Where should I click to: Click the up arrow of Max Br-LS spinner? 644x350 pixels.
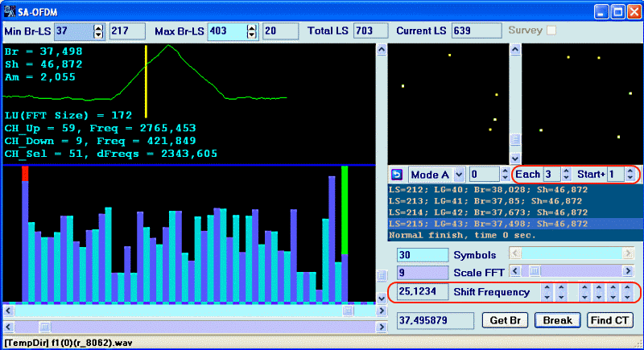point(251,27)
